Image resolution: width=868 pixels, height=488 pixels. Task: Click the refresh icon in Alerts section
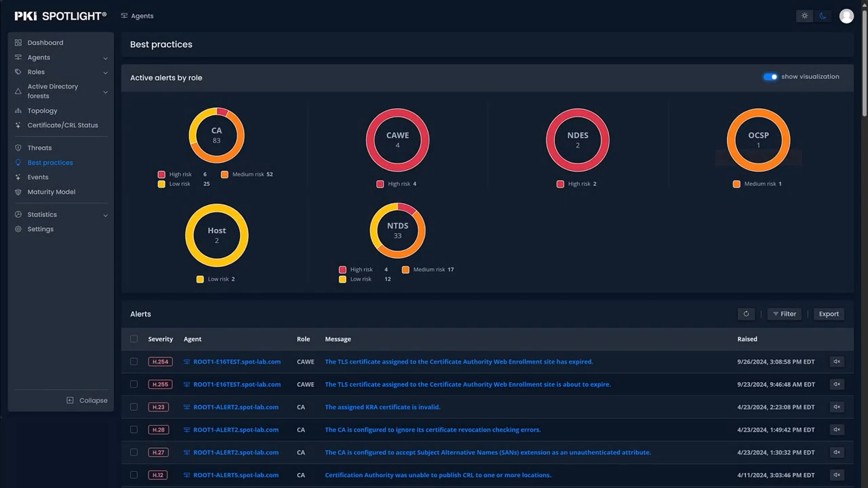point(746,314)
